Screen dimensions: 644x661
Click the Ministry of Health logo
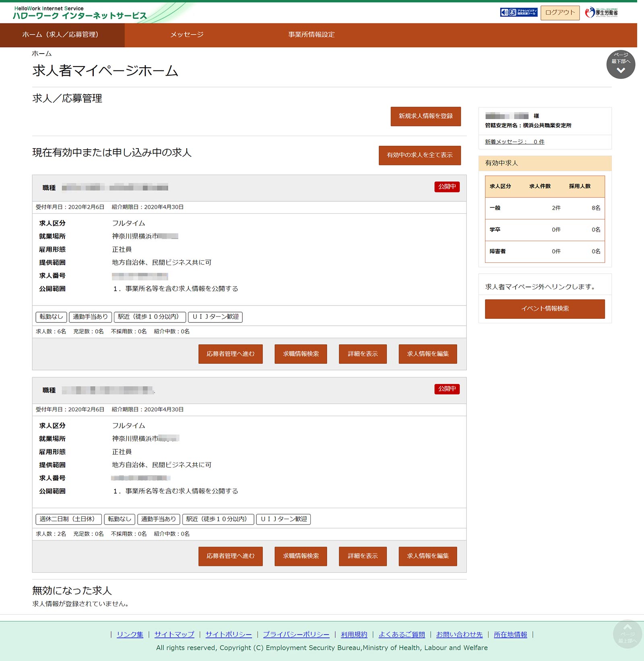[601, 12]
